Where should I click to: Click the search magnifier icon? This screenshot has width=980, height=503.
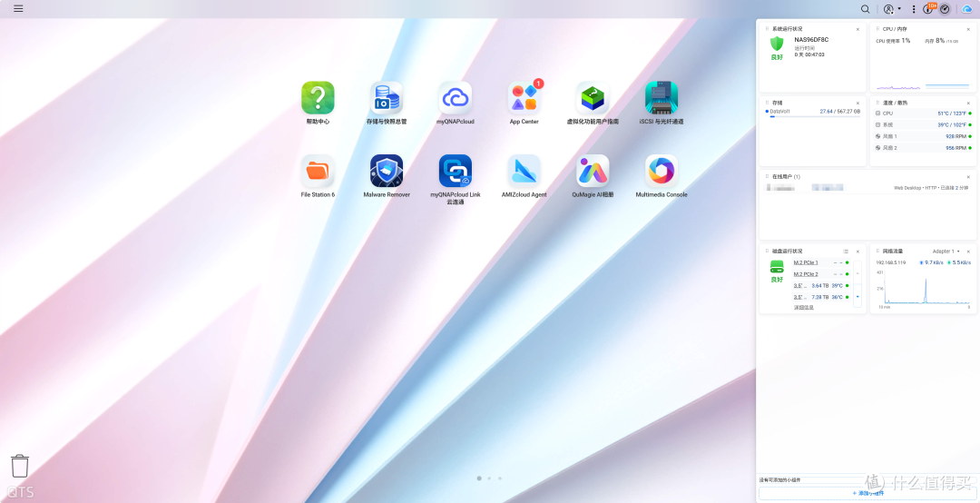point(865,9)
